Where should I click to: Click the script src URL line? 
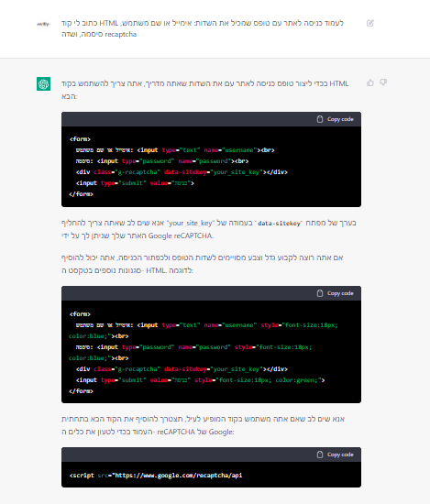point(156,476)
